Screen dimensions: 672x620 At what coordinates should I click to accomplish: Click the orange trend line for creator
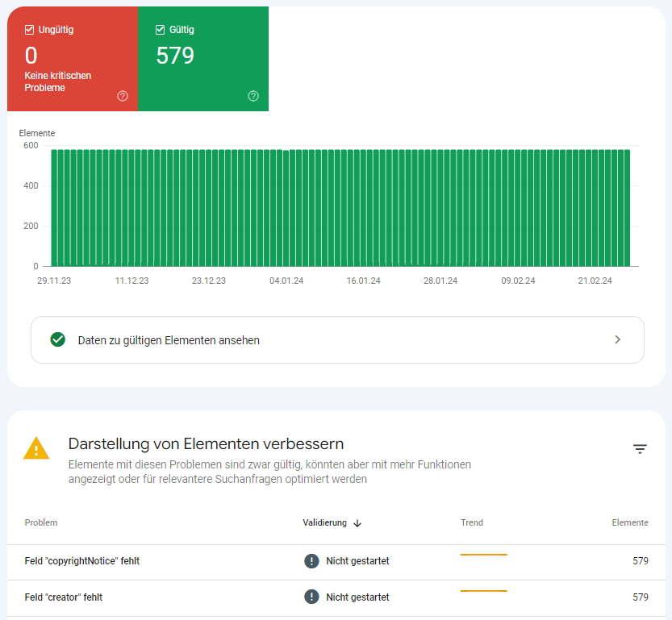[483, 591]
